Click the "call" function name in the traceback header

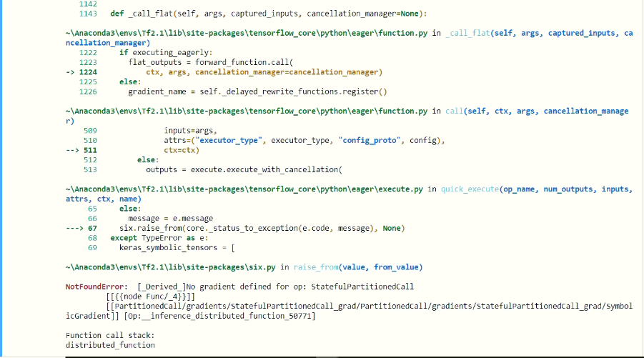point(455,111)
